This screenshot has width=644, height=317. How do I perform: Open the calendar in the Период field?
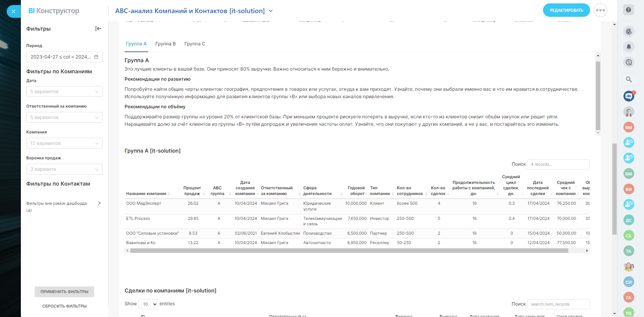coord(96,57)
